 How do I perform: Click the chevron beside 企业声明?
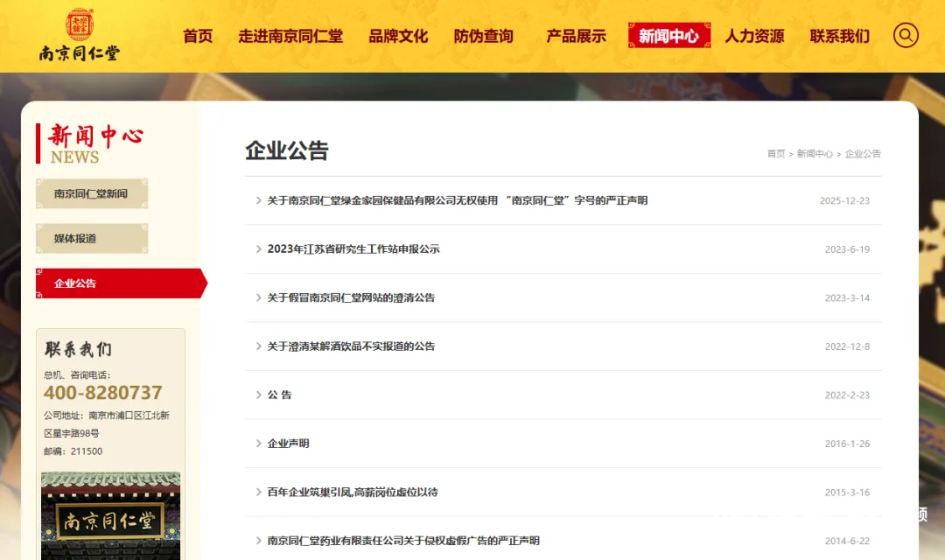[258, 444]
